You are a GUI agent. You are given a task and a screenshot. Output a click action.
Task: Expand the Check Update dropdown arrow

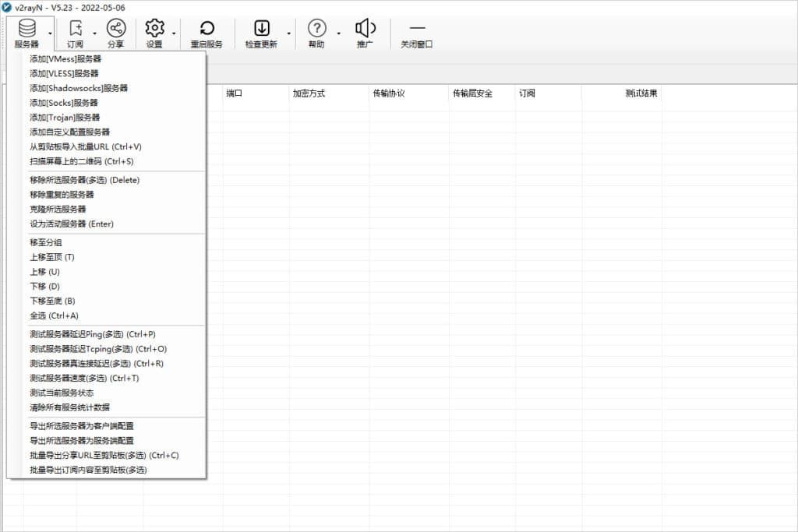[x=289, y=33]
